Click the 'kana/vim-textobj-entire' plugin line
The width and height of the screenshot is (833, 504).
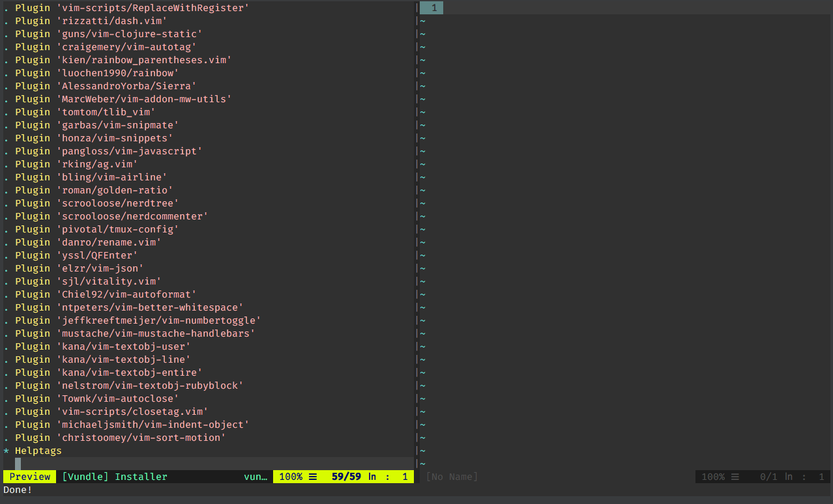pos(103,372)
